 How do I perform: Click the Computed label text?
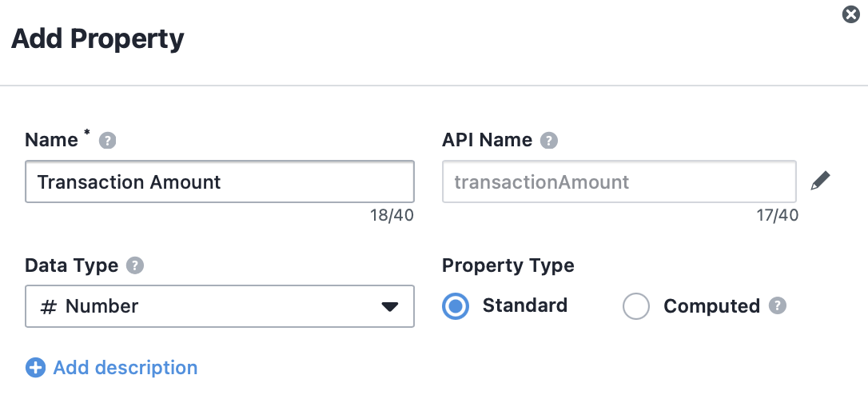click(712, 305)
